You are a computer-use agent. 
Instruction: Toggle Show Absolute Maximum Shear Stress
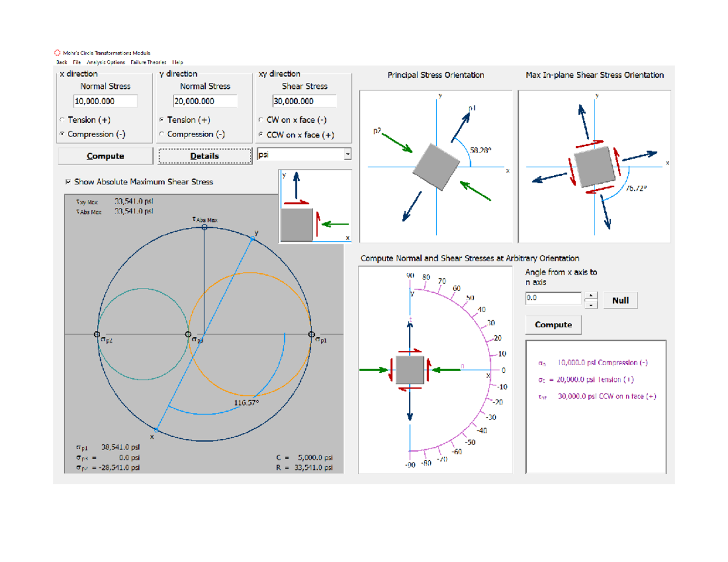tap(67, 181)
